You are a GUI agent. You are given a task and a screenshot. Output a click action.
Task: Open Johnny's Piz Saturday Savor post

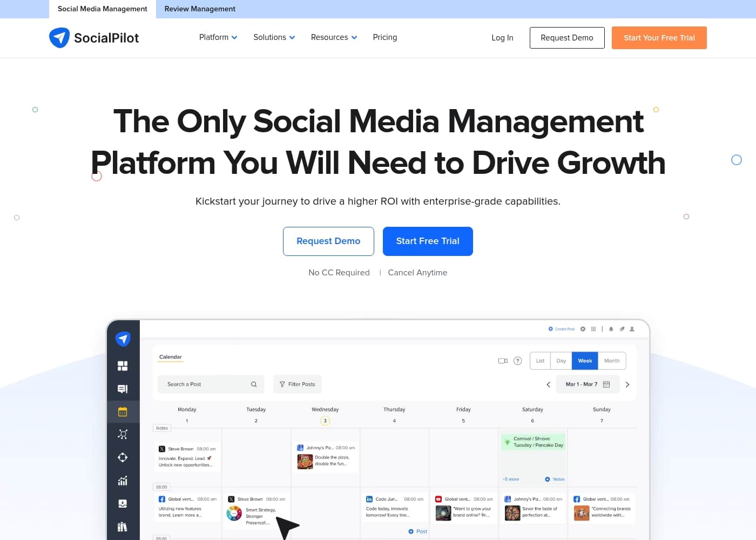click(x=533, y=508)
